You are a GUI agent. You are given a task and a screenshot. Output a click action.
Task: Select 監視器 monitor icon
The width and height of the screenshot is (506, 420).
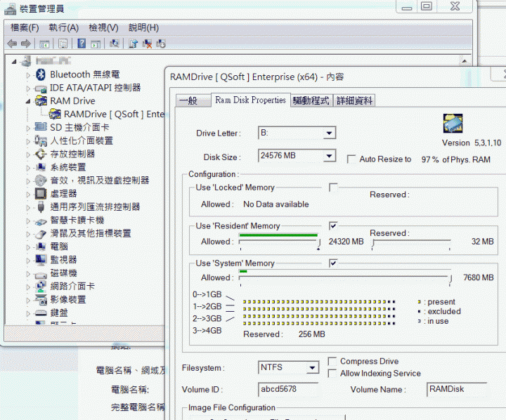coord(41,260)
